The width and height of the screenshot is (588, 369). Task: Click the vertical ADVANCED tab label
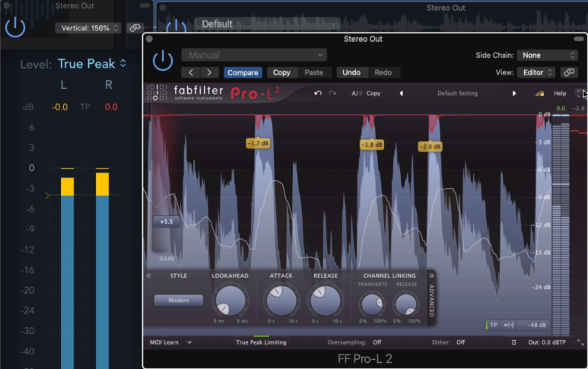click(x=431, y=301)
